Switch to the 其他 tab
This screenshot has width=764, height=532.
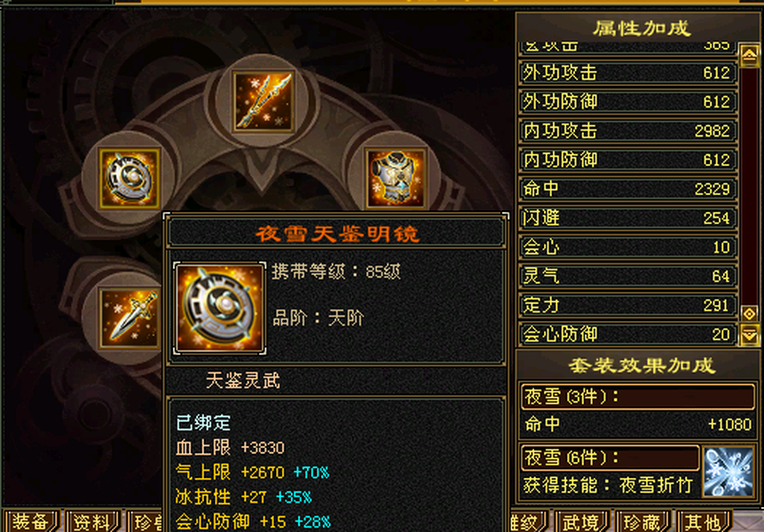click(x=704, y=522)
